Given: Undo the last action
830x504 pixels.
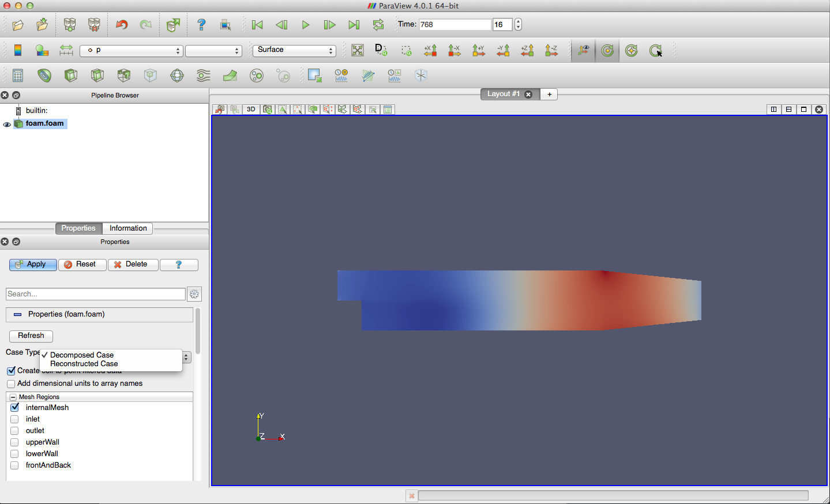Looking at the screenshot, I should click(122, 25).
